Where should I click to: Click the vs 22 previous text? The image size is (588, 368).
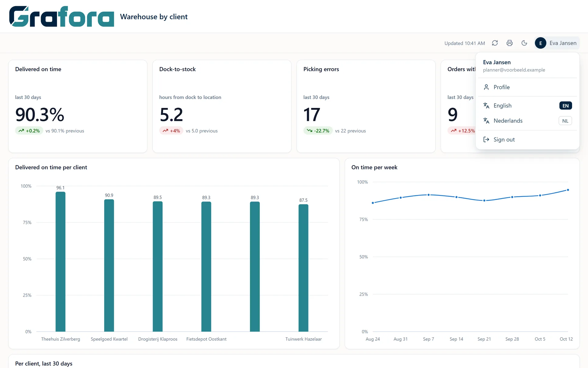pos(350,131)
